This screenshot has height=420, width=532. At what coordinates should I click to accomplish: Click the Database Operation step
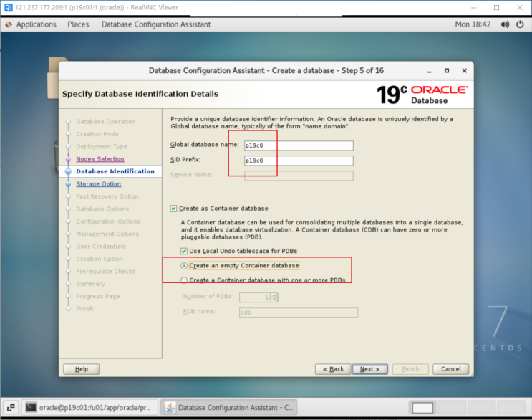pyautogui.click(x=105, y=122)
